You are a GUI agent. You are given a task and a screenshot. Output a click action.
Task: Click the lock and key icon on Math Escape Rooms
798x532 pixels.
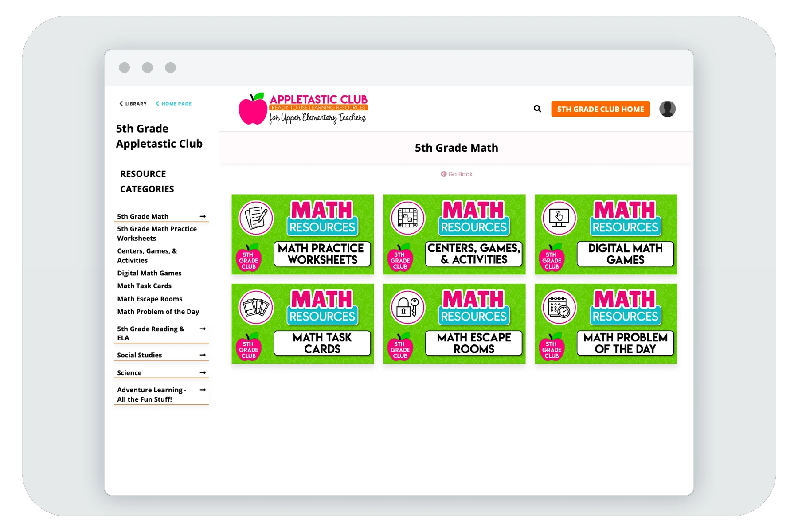coord(407,307)
